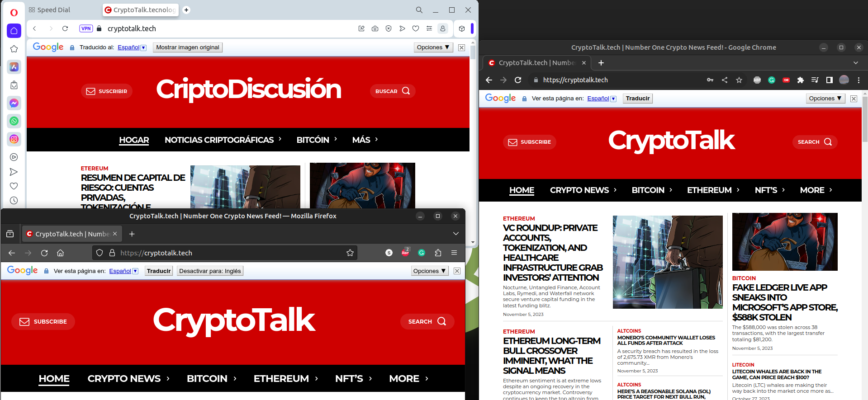Open Firefox hamburger menu

tap(454, 253)
